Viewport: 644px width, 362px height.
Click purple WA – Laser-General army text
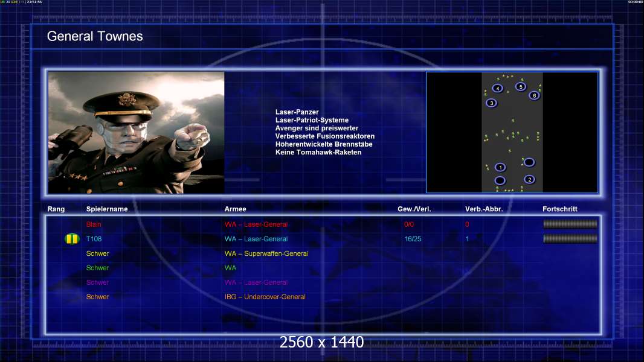pos(256,282)
